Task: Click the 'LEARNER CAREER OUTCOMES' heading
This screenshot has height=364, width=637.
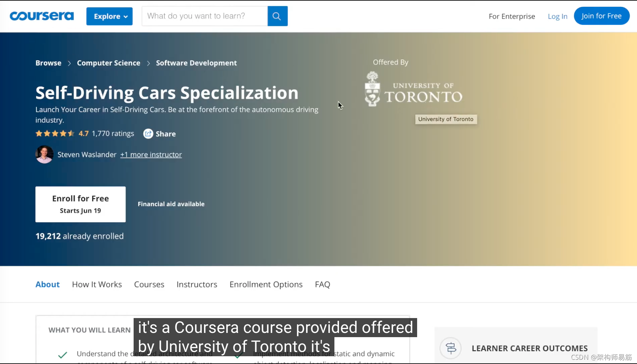Action: (x=530, y=348)
